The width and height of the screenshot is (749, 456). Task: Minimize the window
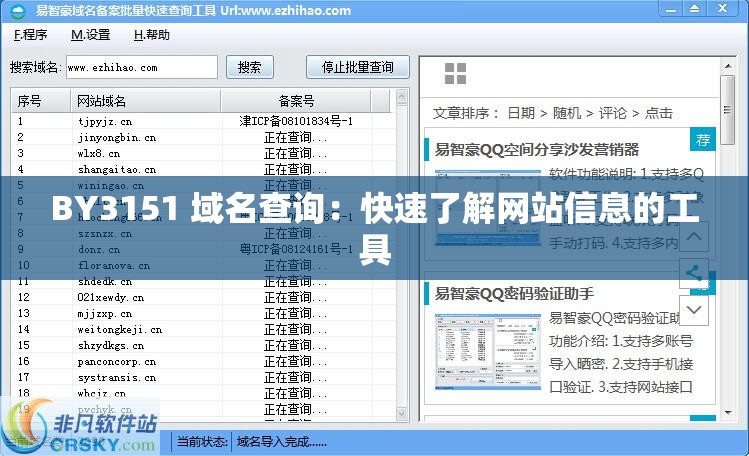(x=670, y=9)
